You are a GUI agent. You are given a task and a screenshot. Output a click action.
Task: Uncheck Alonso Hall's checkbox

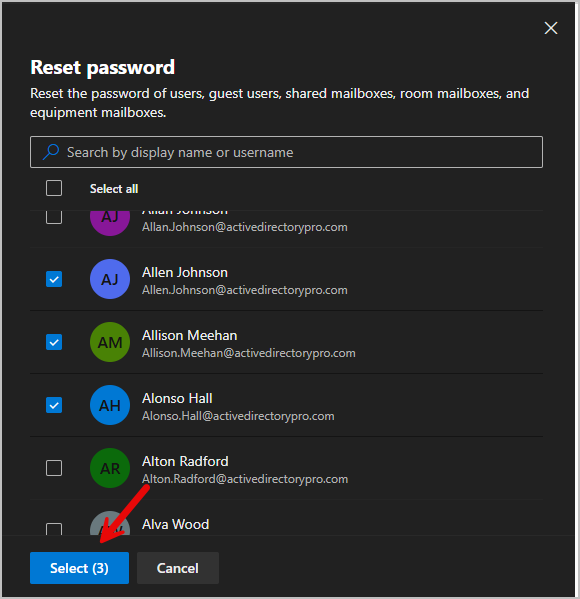54,405
